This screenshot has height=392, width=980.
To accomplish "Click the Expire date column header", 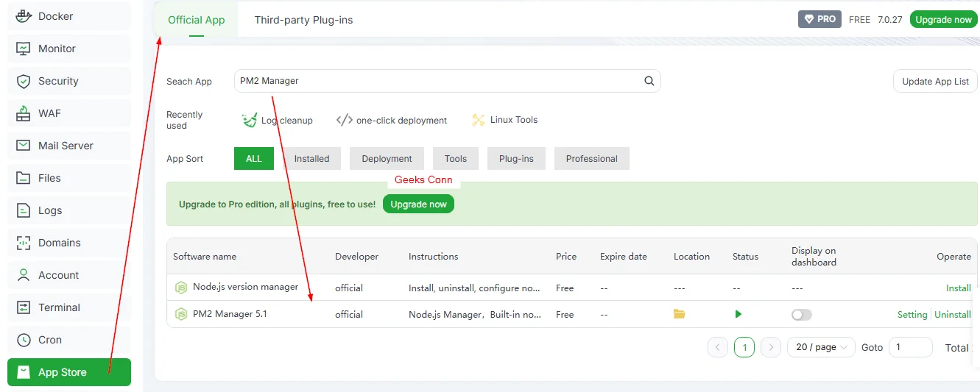I will pyautogui.click(x=624, y=257).
